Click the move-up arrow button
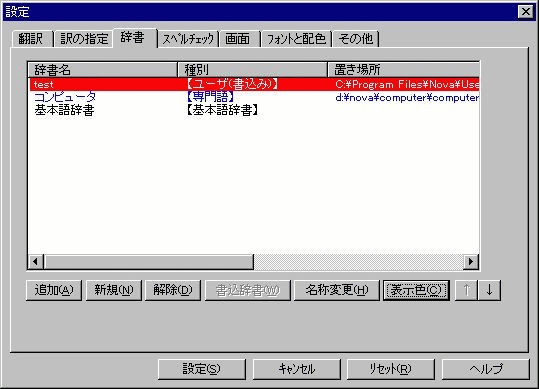539x389 pixels. coord(466,290)
